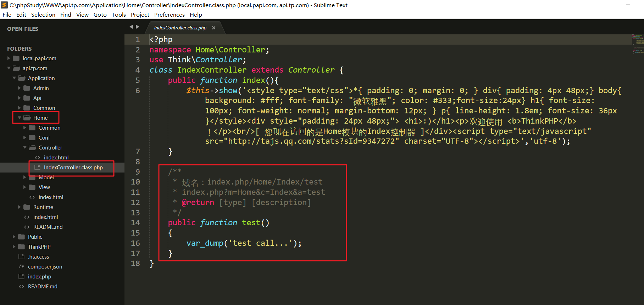The height and width of the screenshot is (305, 644).
Task: Expand the local.papi.com folder arrow
Action: point(9,58)
